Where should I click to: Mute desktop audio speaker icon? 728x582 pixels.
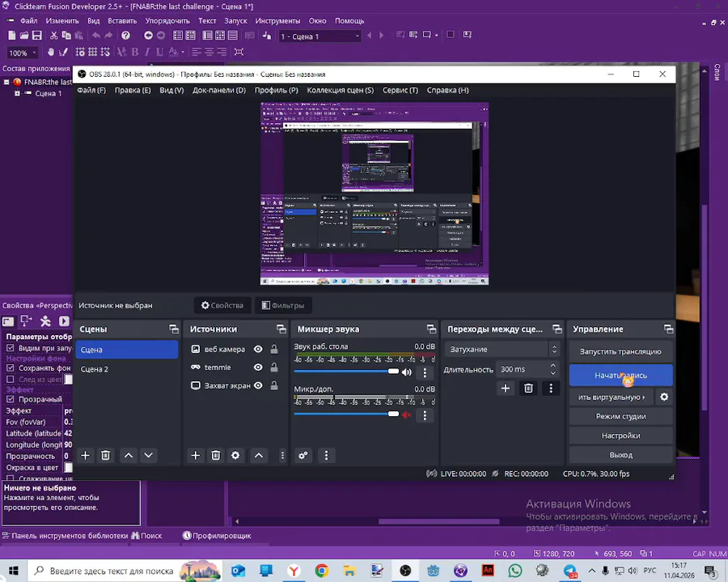click(407, 372)
